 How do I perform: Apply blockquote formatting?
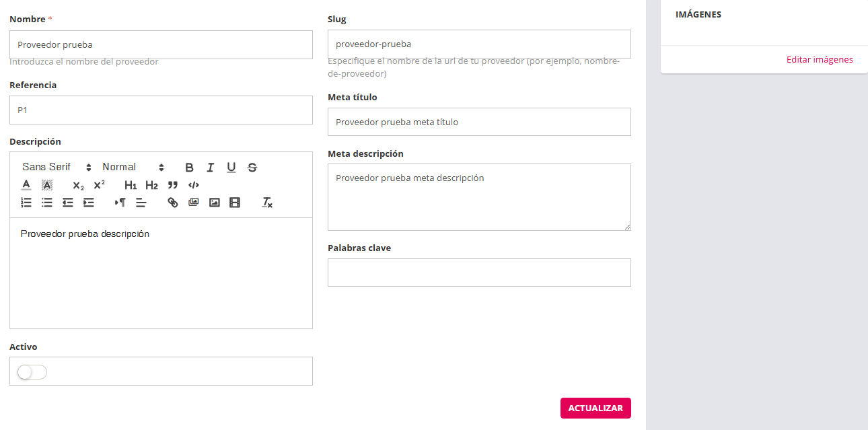(173, 185)
